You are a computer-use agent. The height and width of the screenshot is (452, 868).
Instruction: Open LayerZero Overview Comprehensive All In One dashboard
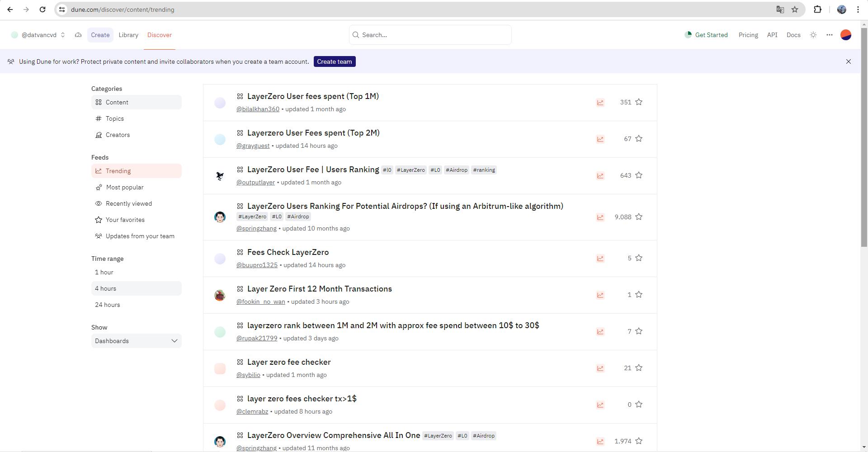tap(334, 435)
